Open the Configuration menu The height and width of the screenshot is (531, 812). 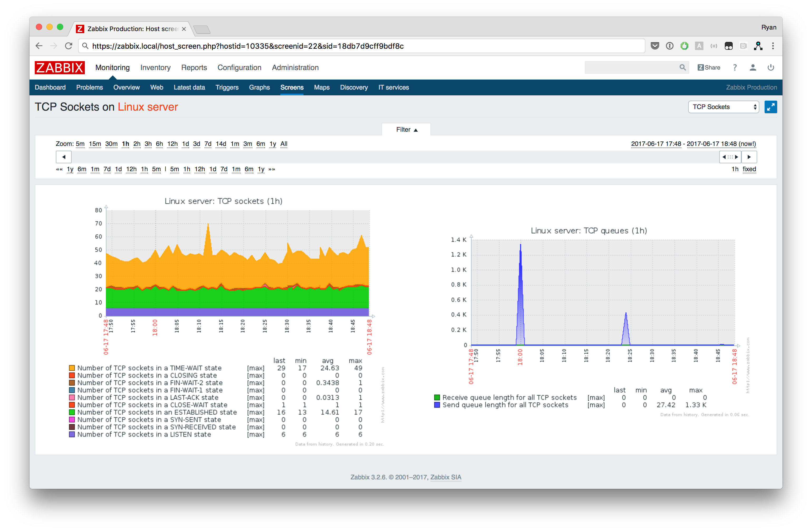pos(239,67)
